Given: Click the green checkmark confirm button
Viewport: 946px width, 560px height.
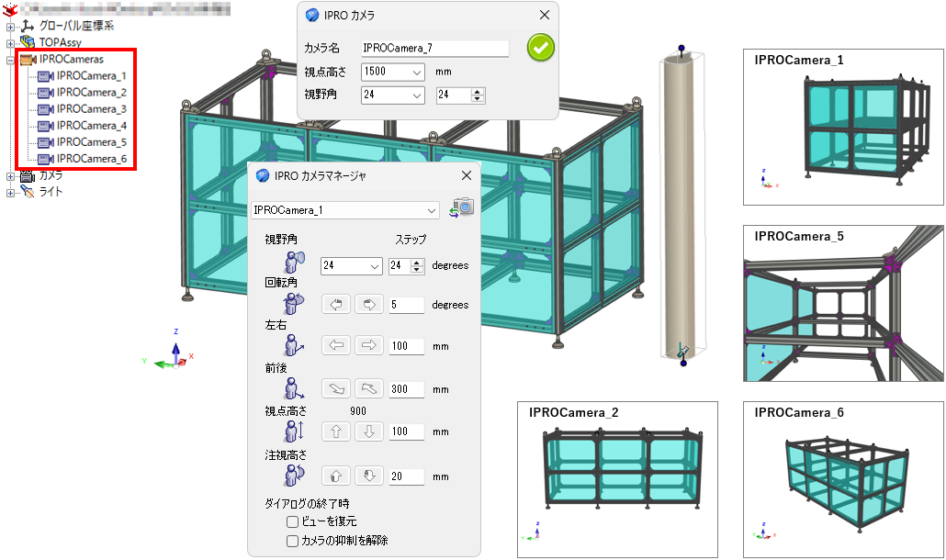Looking at the screenshot, I should click(x=541, y=48).
